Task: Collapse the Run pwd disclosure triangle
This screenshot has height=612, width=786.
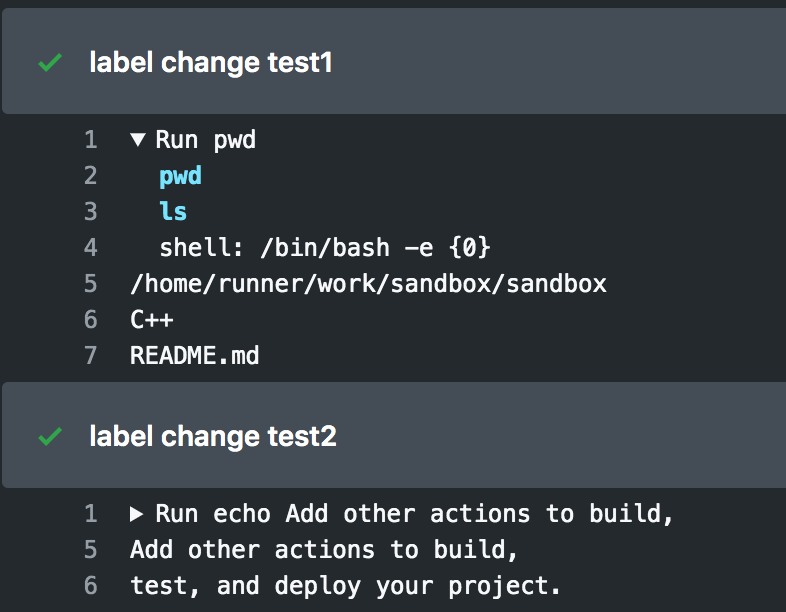Action: [138, 140]
